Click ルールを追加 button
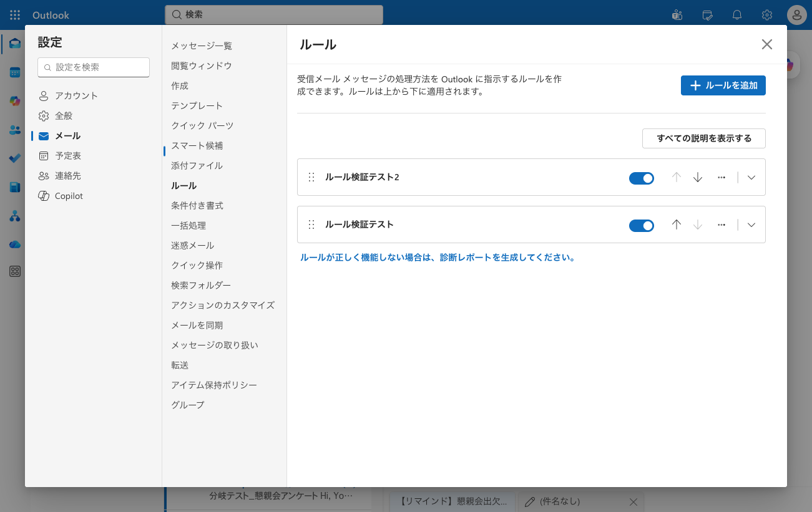The width and height of the screenshot is (812, 512). pyautogui.click(x=723, y=85)
